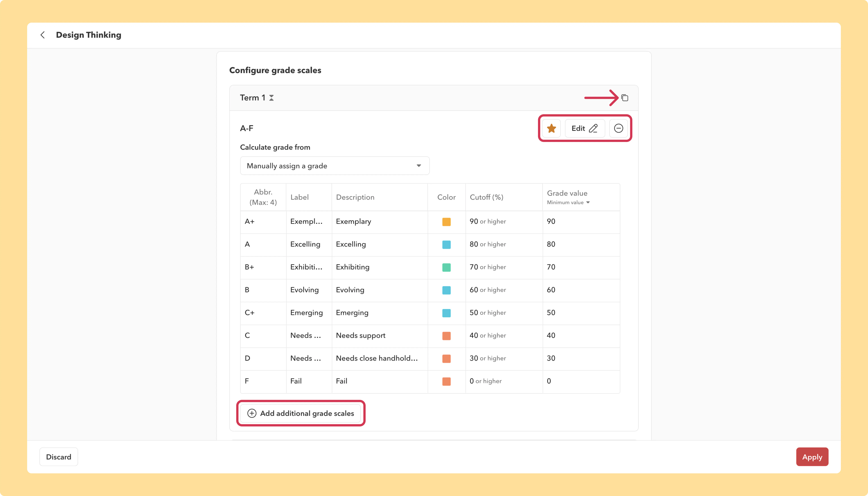868x496 pixels.
Task: Select the color swatch in the Fail row
Action: (x=446, y=381)
